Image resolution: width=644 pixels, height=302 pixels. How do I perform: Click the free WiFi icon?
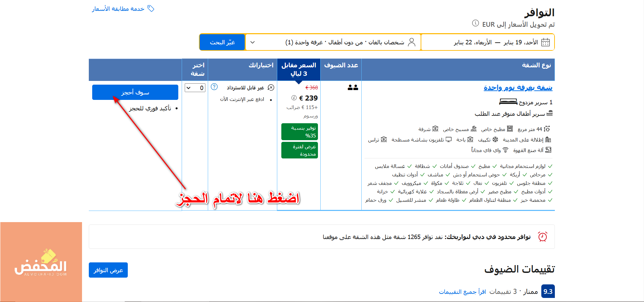point(505,150)
